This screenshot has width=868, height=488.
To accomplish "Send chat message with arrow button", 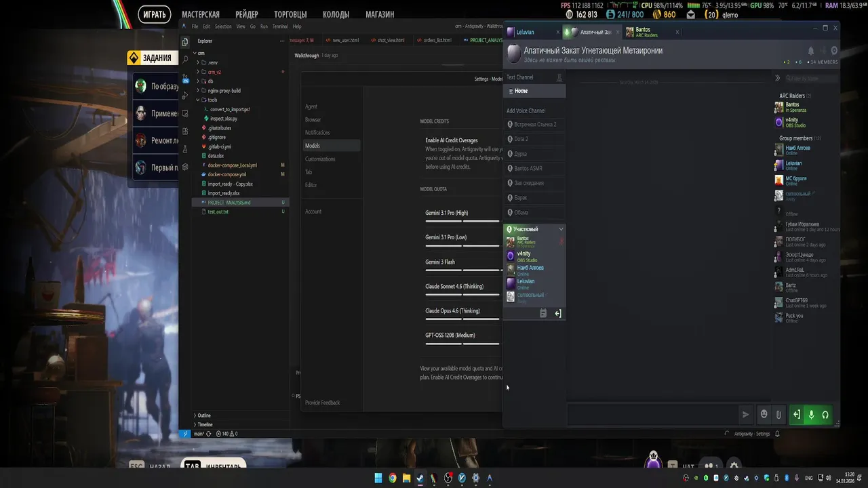I will pos(745,414).
